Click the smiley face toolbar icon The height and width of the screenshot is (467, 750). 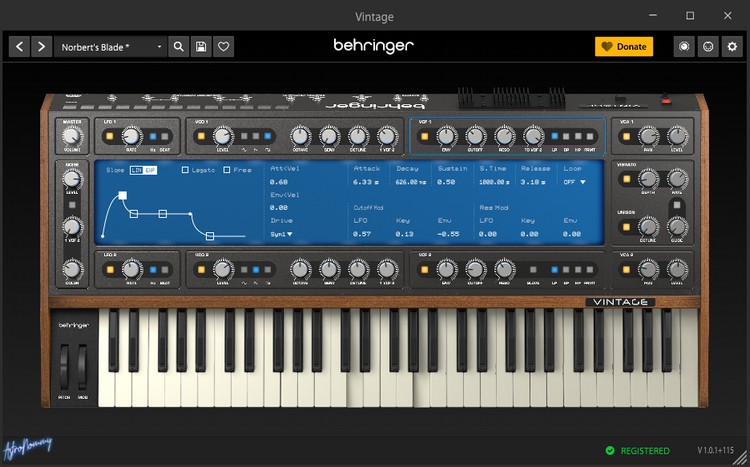pyautogui.click(x=708, y=47)
